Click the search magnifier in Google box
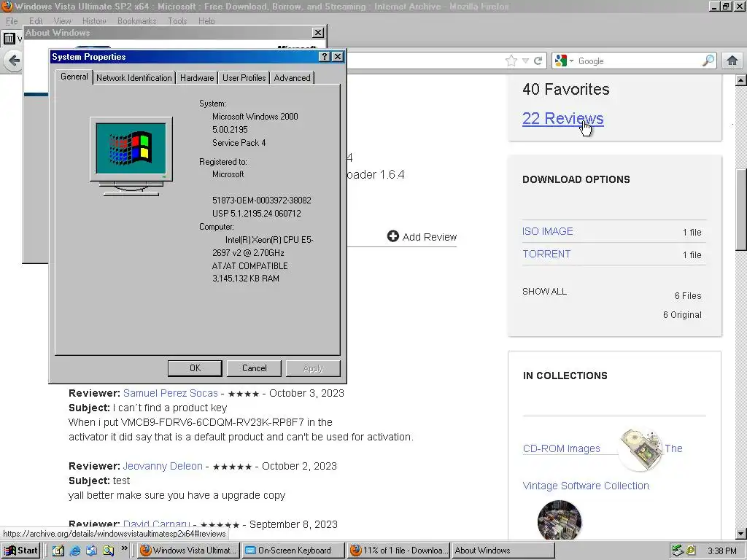This screenshot has height=560, width=747. pos(708,61)
